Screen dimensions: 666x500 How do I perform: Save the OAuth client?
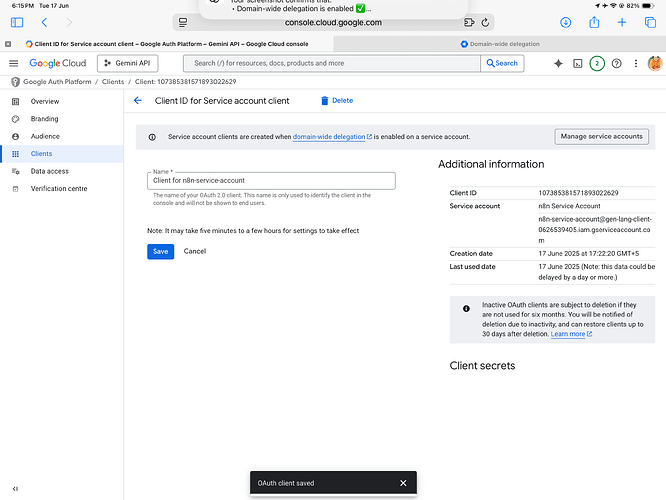161,251
